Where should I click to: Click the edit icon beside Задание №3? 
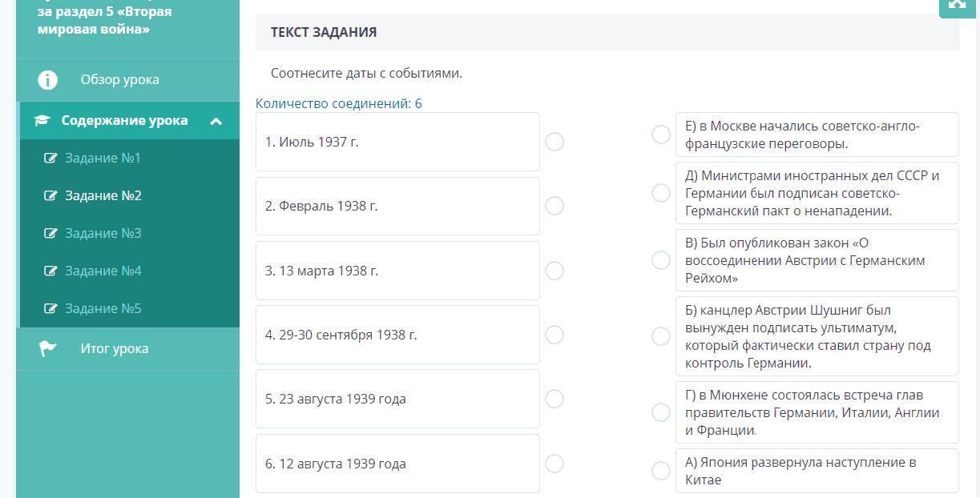[50, 234]
